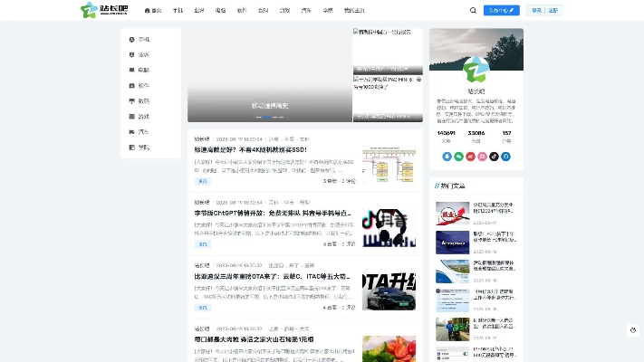Open the third top navigation item
Screen dimensions: 644x362
pyautogui.click(x=199, y=10)
